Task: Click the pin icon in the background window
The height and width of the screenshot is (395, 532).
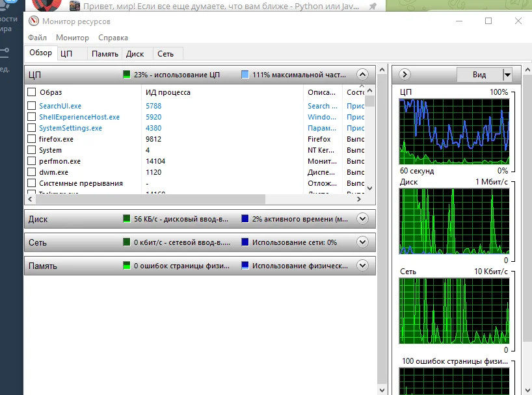Action: [372, 6]
